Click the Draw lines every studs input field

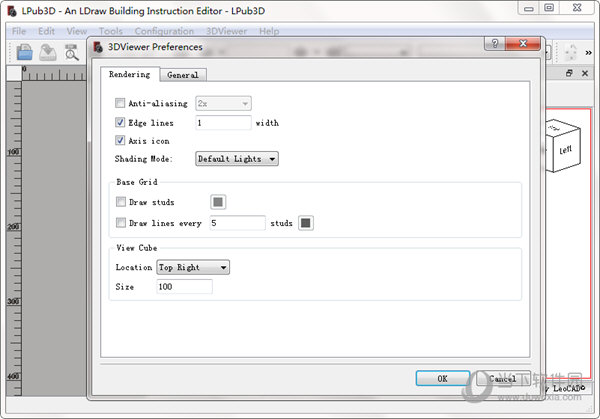238,223
